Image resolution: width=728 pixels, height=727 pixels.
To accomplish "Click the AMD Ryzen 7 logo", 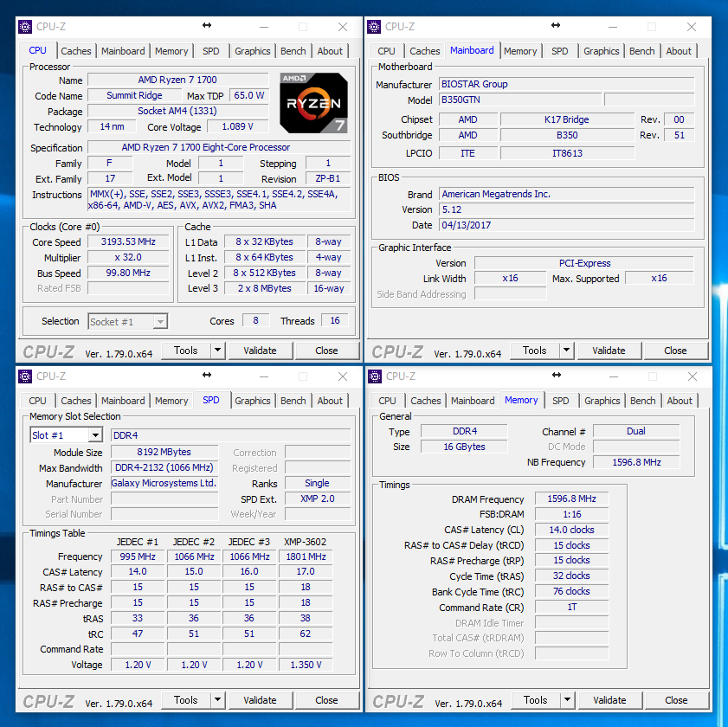I will tap(313, 103).
